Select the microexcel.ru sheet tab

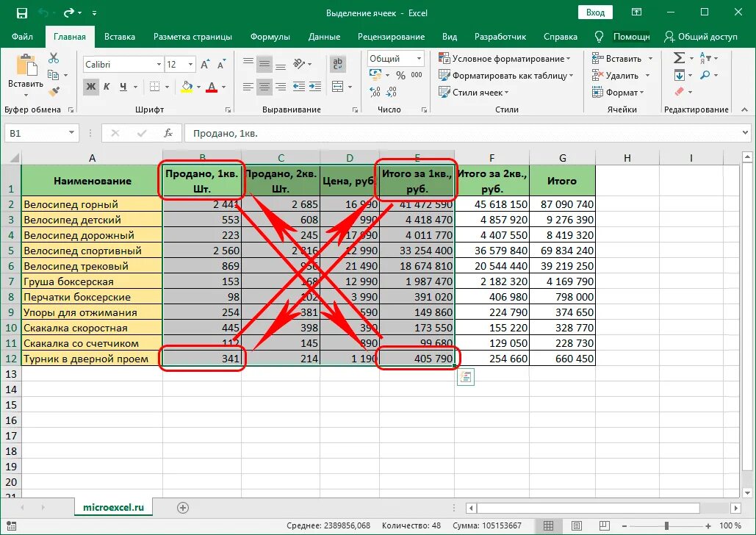click(x=113, y=508)
